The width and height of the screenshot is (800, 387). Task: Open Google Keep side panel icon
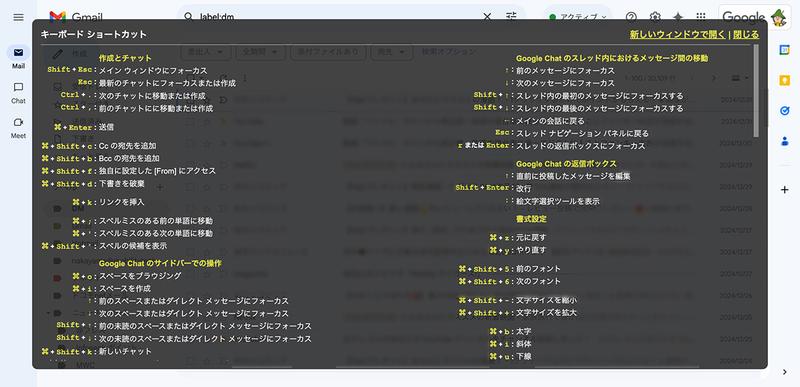coord(785,80)
